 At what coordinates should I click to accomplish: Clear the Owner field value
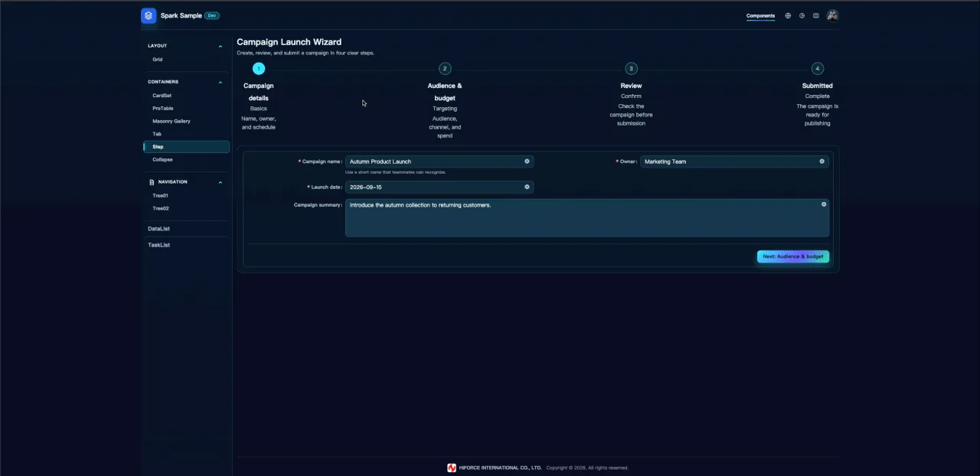[x=822, y=161]
